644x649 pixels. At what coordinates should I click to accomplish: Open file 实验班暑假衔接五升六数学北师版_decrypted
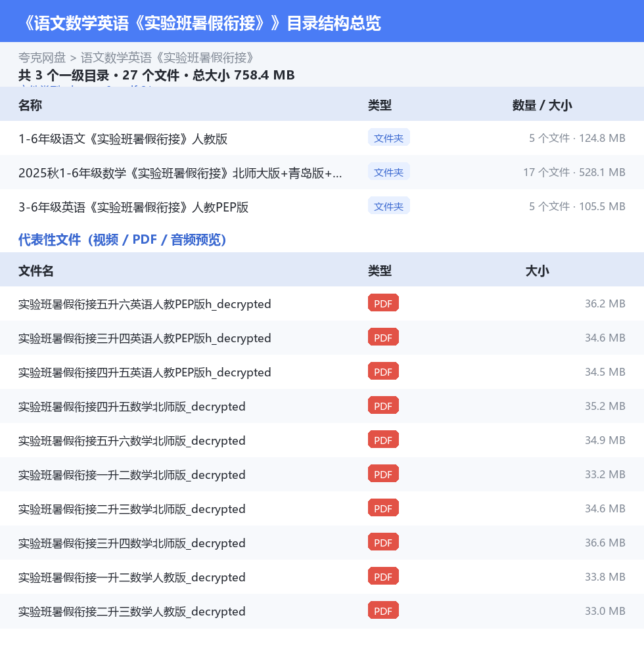pos(131,440)
